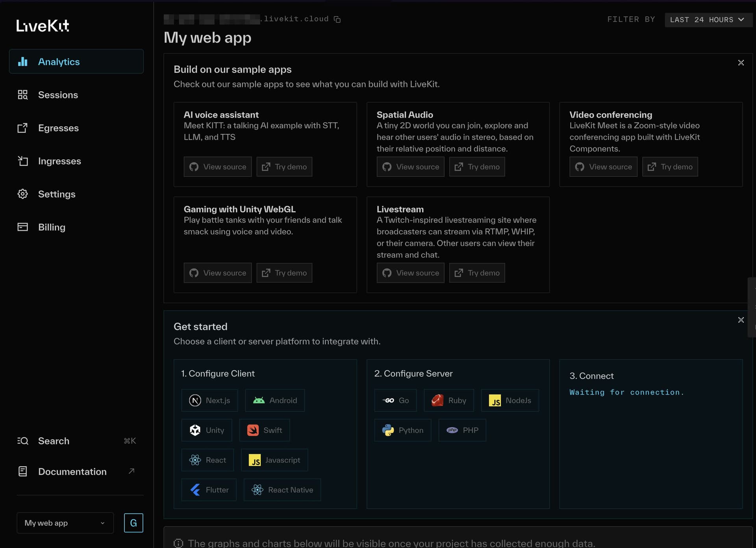The width and height of the screenshot is (756, 548).
Task: Open the My web app project selector
Action: [65, 523]
